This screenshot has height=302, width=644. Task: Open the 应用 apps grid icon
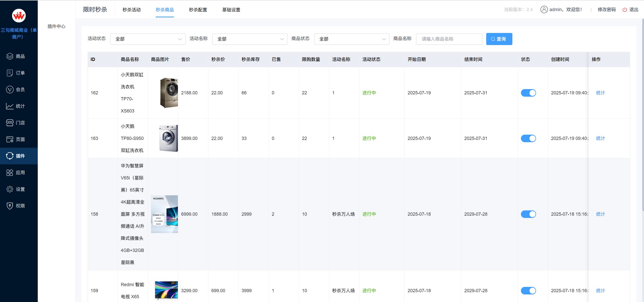[10, 173]
